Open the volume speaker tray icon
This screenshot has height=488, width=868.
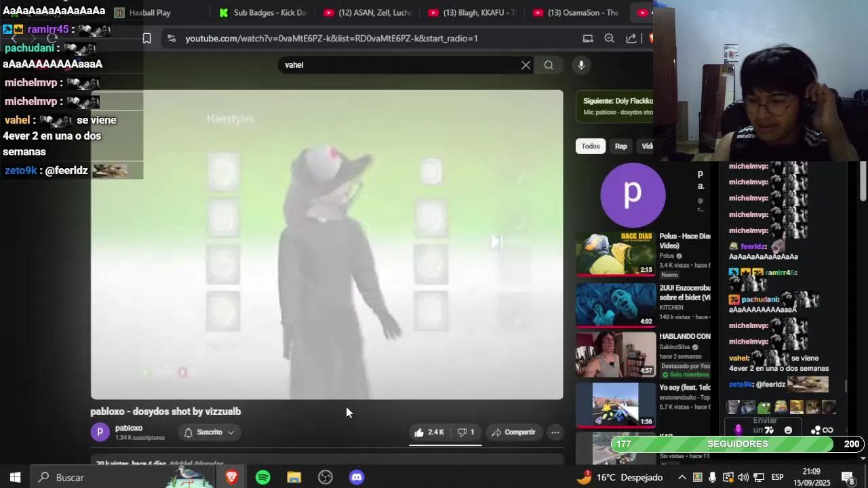(743, 477)
